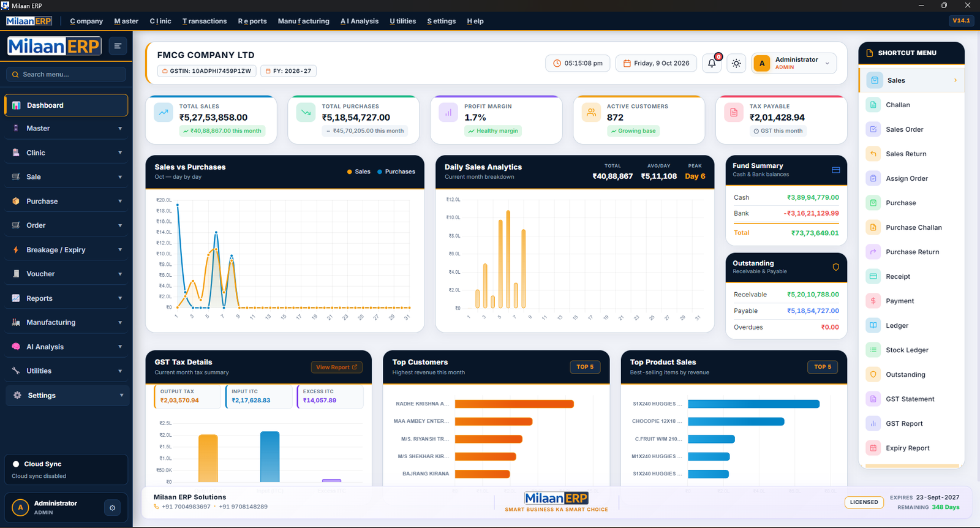This screenshot has height=528, width=980.
Task: Open the Sales Return shortcut icon
Action: tap(873, 154)
